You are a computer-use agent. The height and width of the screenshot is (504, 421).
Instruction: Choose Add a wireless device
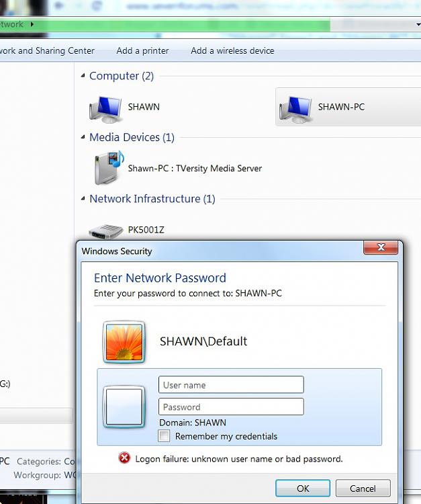[232, 51]
